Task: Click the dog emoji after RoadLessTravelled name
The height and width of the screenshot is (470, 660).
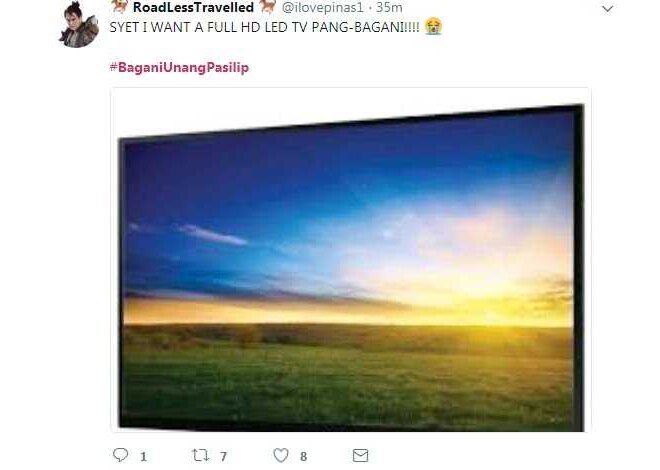Action: [268, 6]
